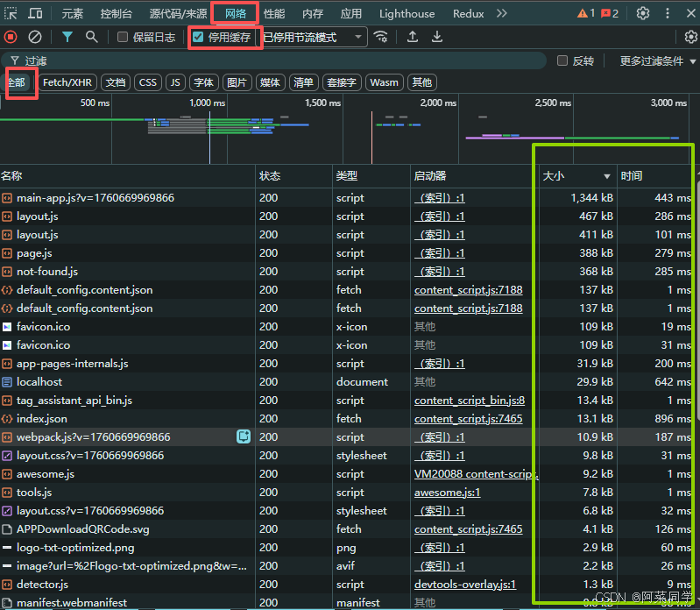Image resolution: width=700 pixels, height=610 pixels.
Task: Click script icon beside awesome.js
Action: (7, 474)
